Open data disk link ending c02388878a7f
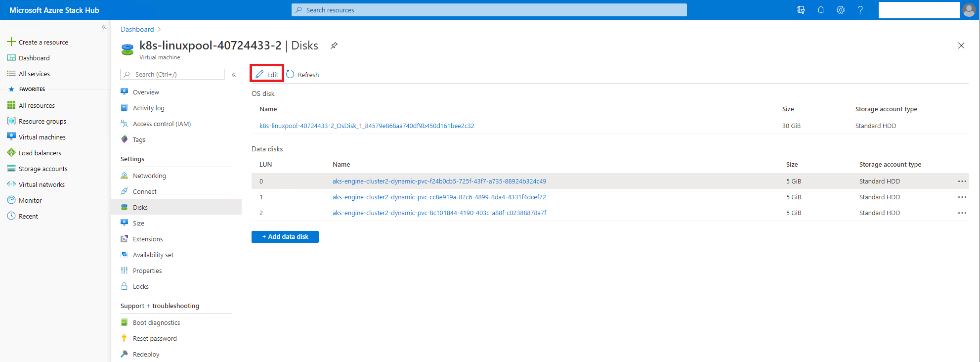 pos(439,213)
